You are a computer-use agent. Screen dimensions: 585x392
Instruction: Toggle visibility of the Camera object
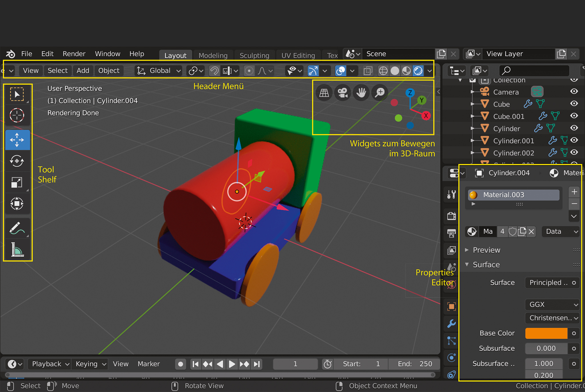(x=574, y=91)
